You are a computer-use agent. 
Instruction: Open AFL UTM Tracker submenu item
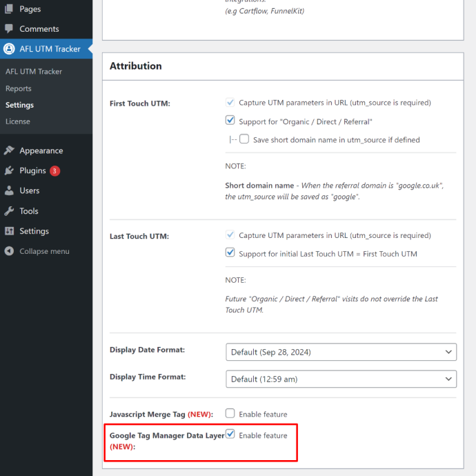pyautogui.click(x=34, y=72)
